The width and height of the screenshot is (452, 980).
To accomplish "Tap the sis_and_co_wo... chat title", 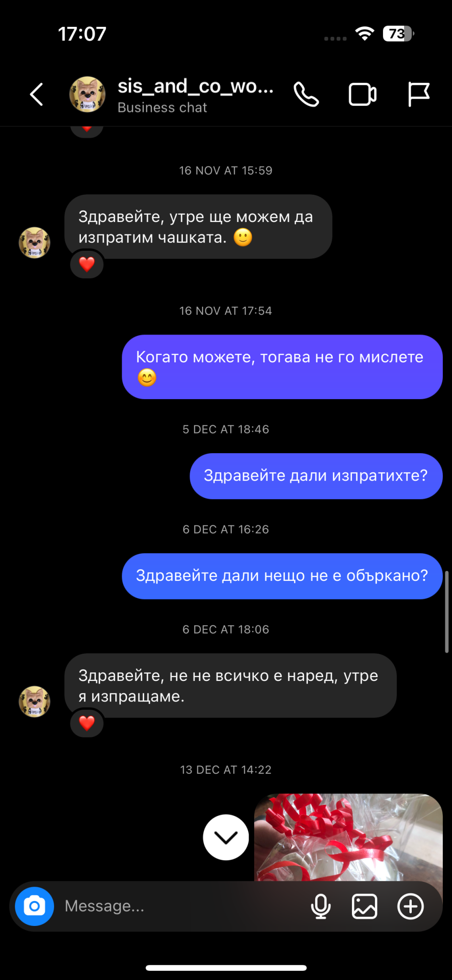I will pyautogui.click(x=195, y=87).
